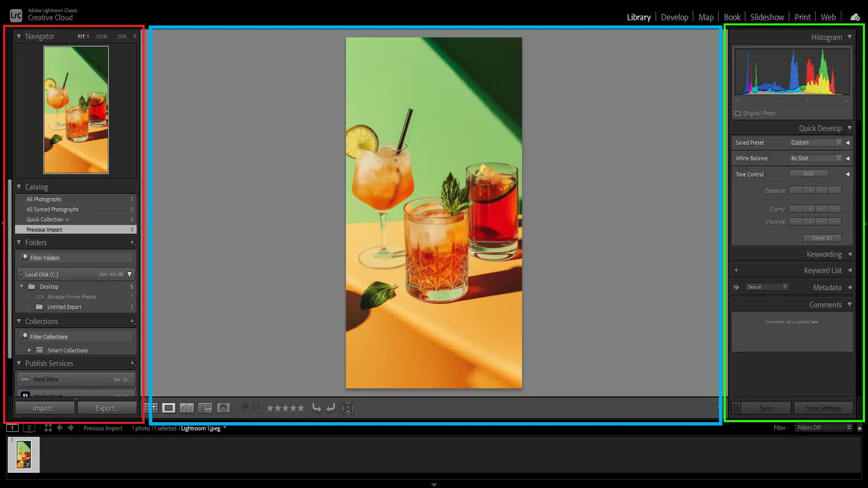Flag photo as Picked
The height and width of the screenshot is (488, 868).
245,408
